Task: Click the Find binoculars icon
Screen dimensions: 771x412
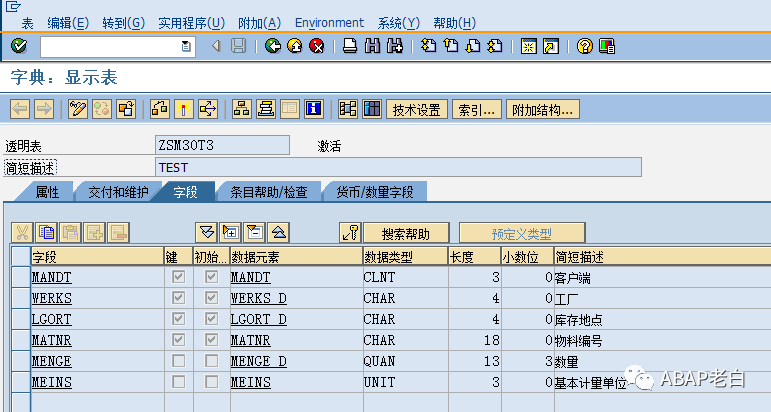Action: coord(372,46)
